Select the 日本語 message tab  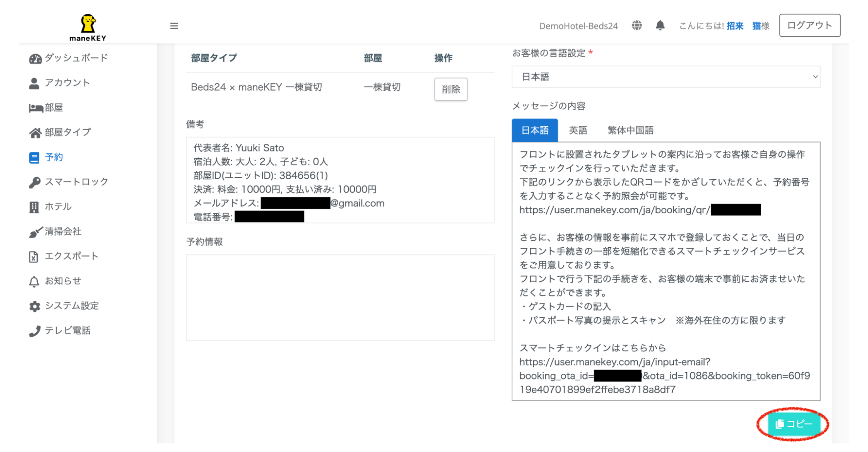535,130
